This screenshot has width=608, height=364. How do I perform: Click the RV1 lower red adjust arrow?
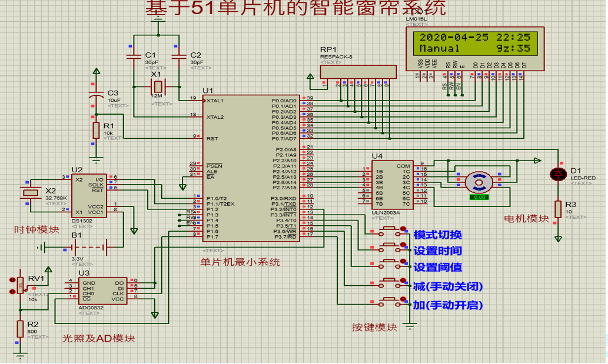point(12,291)
